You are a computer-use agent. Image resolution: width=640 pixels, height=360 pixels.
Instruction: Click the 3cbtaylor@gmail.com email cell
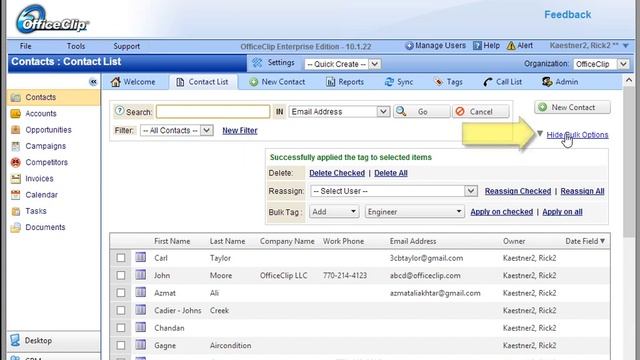[x=426, y=258]
